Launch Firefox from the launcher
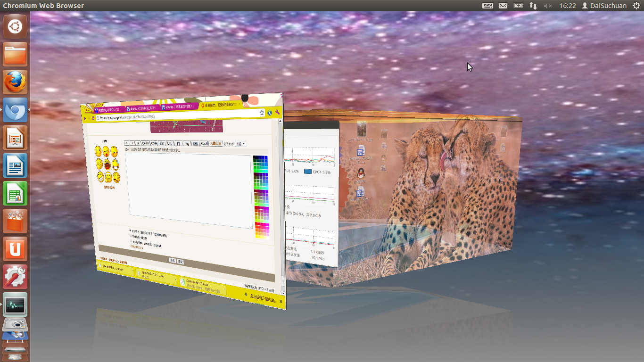The image size is (644, 362). [15, 82]
